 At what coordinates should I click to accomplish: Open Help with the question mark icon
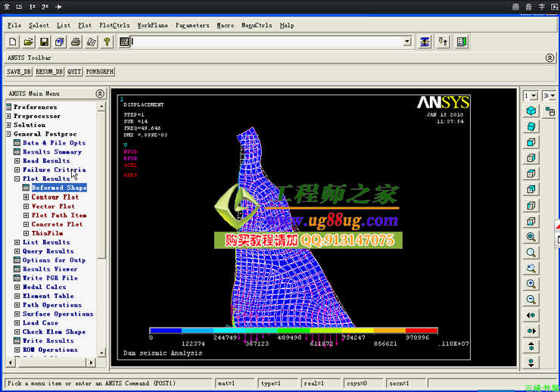(107, 42)
